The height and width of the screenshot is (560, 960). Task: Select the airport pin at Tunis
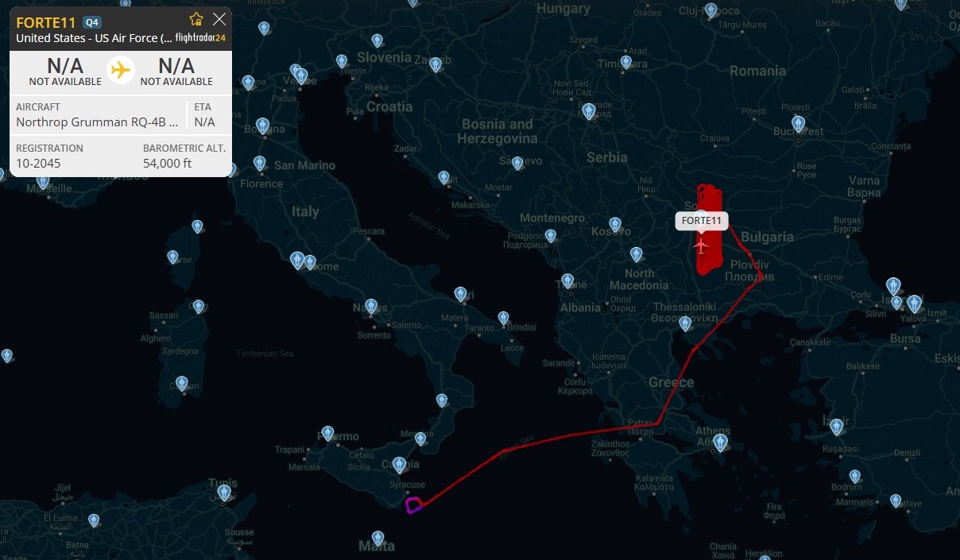coord(224,493)
